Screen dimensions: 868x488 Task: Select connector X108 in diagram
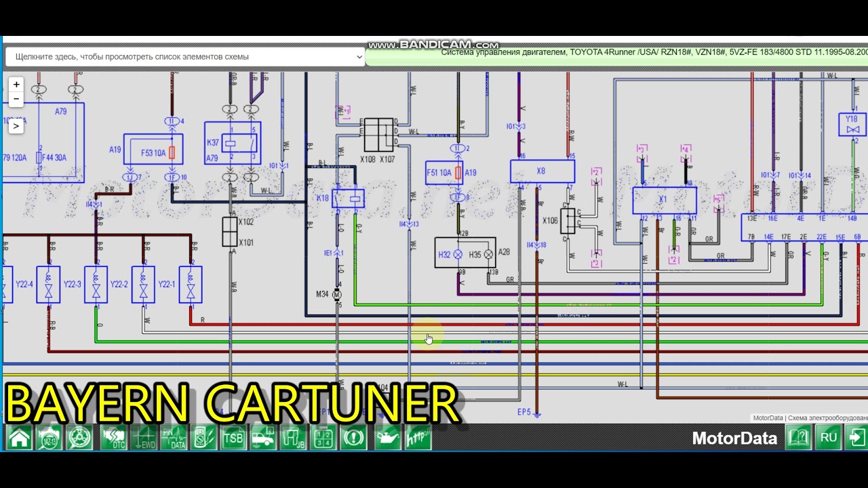point(372,134)
